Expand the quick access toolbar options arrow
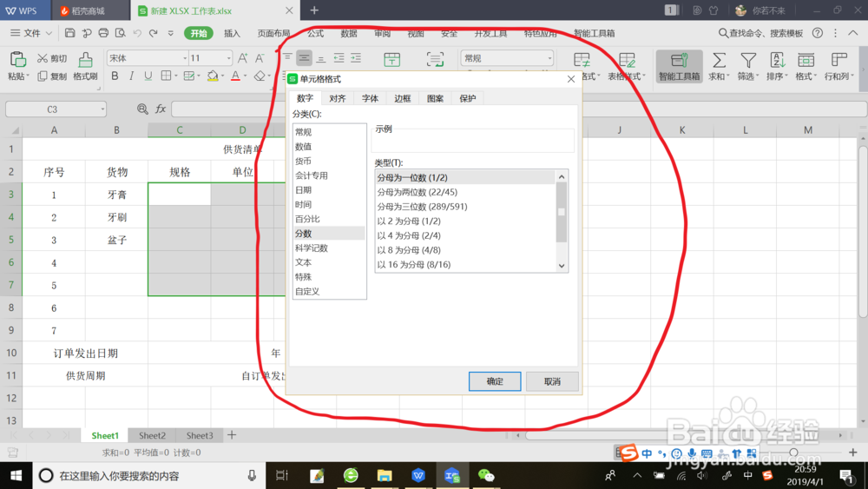The width and height of the screenshot is (868, 489). [170, 33]
